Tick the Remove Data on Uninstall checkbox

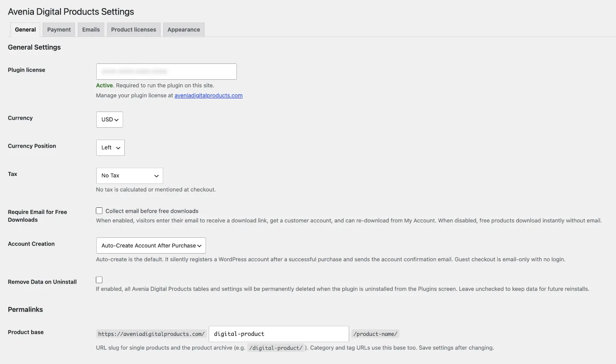pyautogui.click(x=99, y=280)
